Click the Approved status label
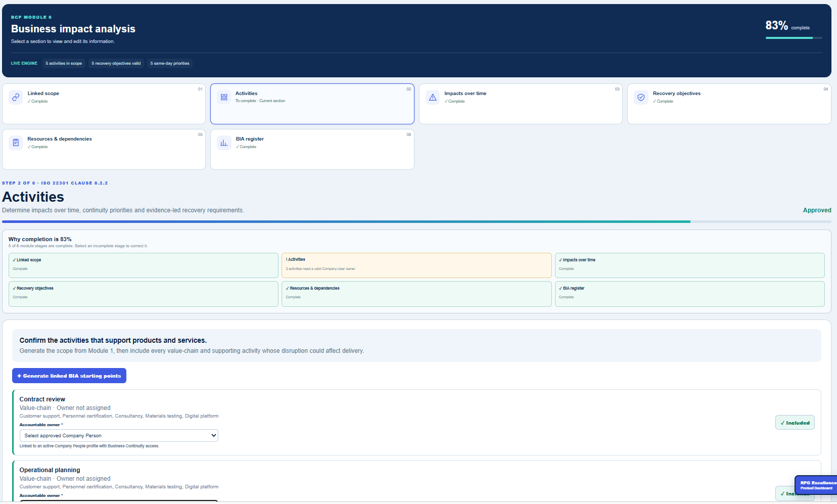This screenshot has height=504, width=837. pyautogui.click(x=817, y=210)
